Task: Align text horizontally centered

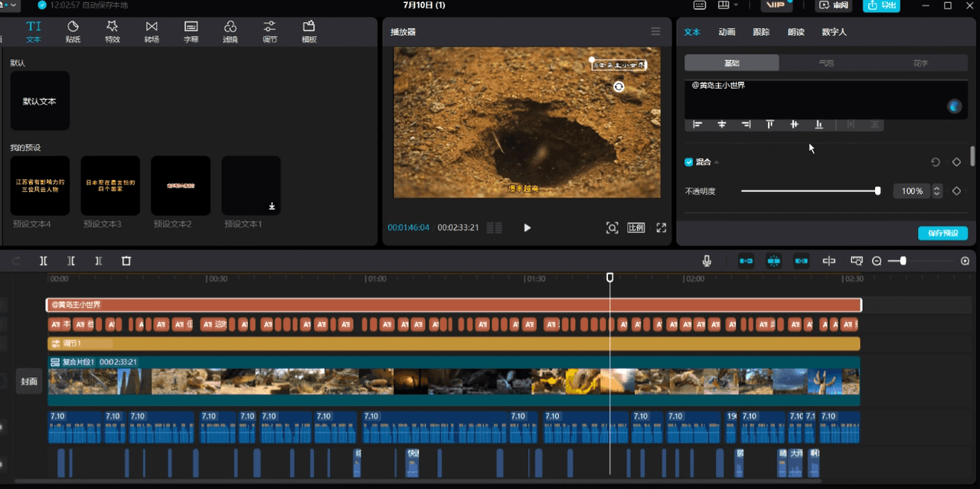Action: pos(722,124)
